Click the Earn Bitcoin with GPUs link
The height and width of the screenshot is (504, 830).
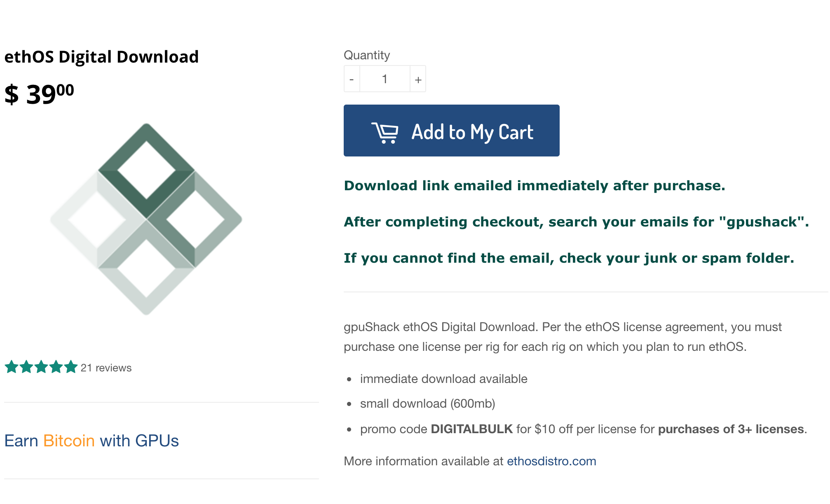[x=91, y=441]
